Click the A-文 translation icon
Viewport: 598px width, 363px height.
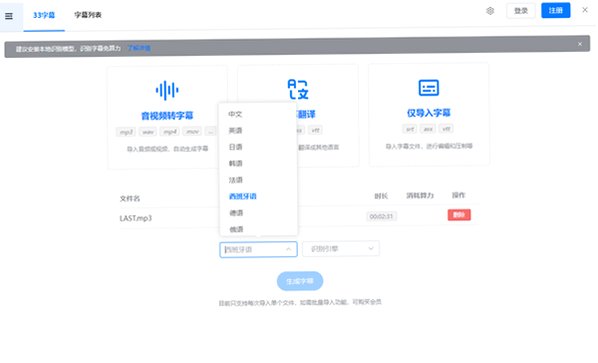click(298, 89)
